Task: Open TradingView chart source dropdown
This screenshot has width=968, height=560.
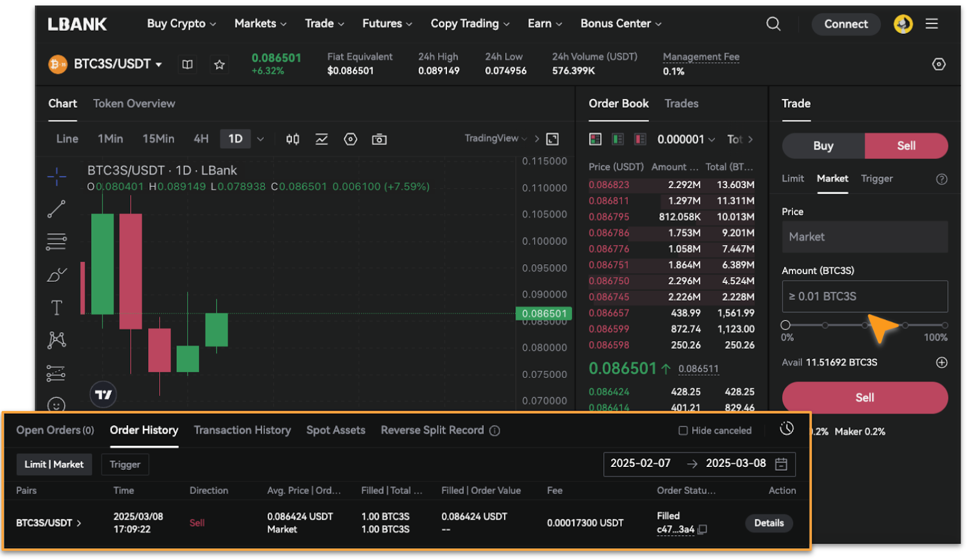Action: (495, 138)
